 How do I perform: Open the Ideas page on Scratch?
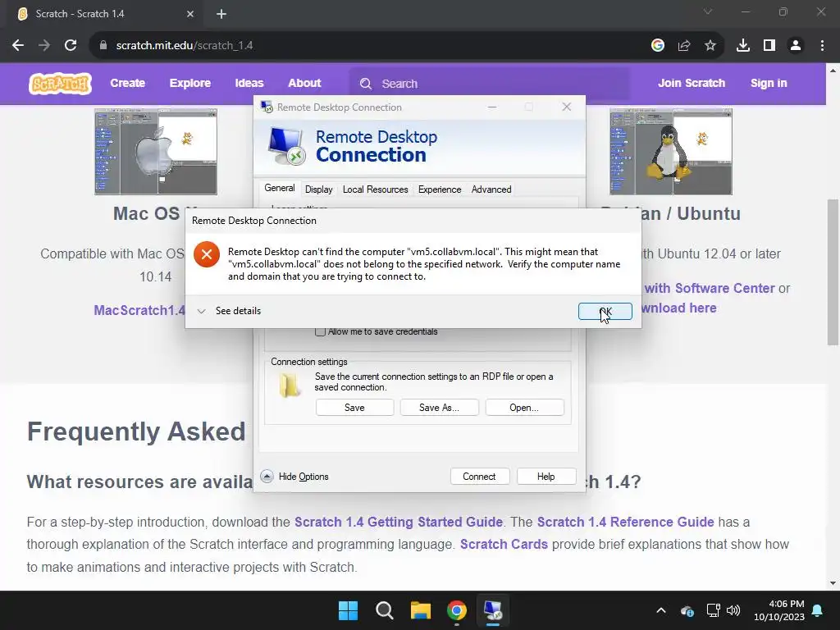pyautogui.click(x=249, y=83)
